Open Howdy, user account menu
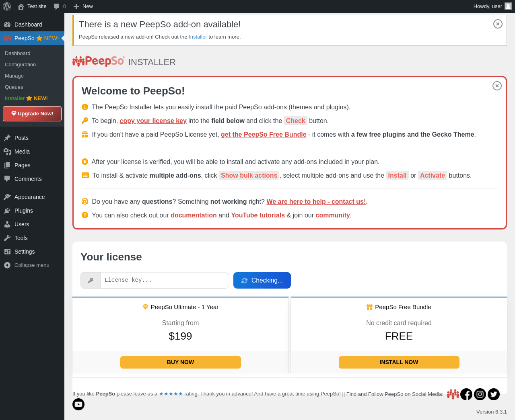 point(488,6)
